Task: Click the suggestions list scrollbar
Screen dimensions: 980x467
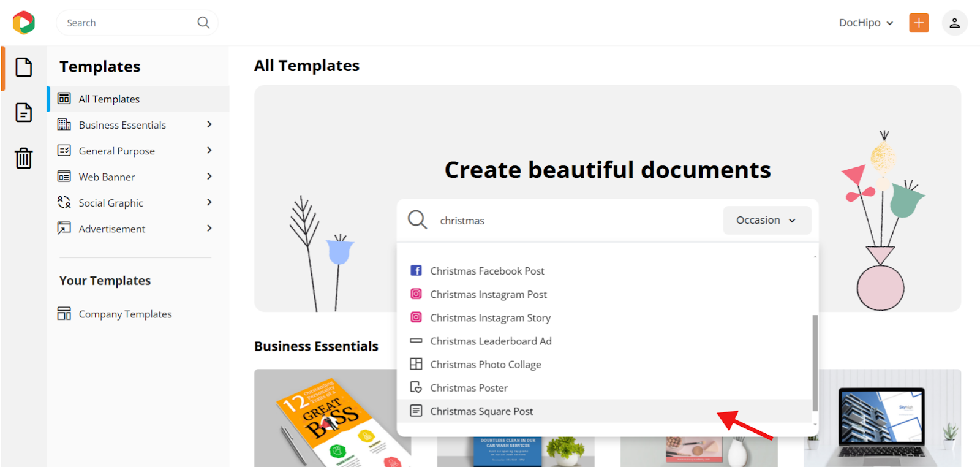Action: [815, 363]
